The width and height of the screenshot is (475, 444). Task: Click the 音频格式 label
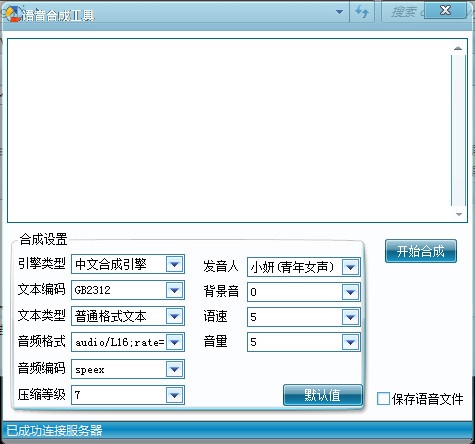pyautogui.click(x=42, y=341)
